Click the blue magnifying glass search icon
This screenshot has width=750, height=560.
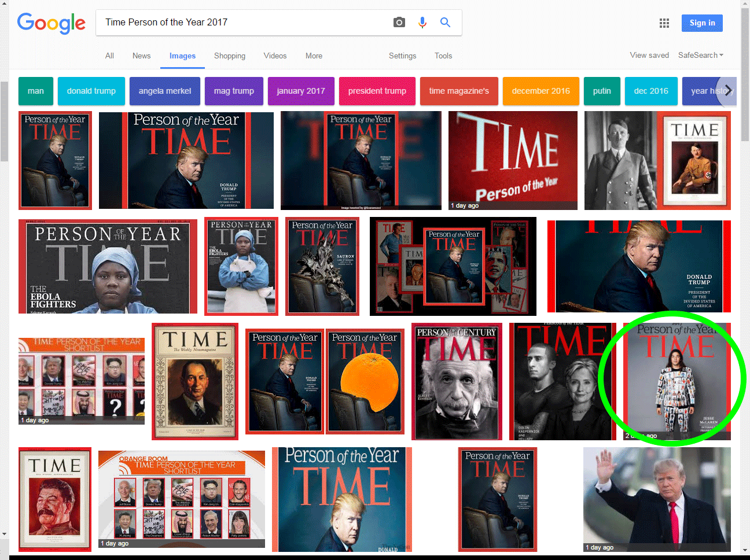tap(445, 22)
